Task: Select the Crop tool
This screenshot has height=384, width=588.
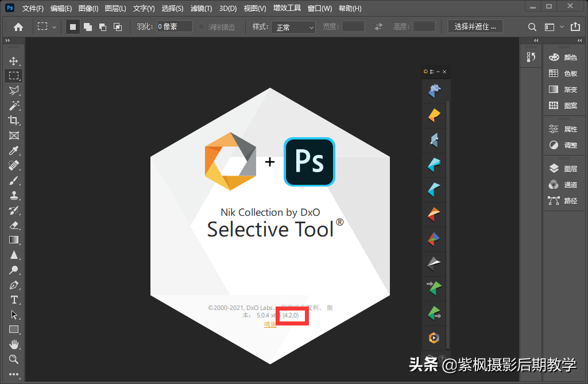Action: click(14, 121)
